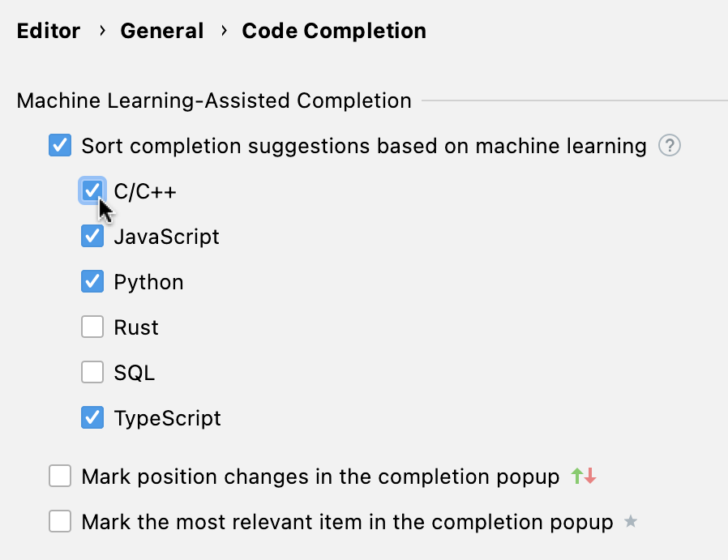
Task: Click the green-red position change arrows icon
Action: tap(583, 476)
